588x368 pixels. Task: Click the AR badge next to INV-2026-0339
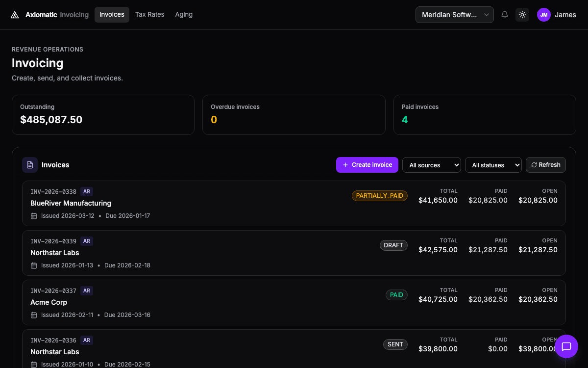(87, 241)
